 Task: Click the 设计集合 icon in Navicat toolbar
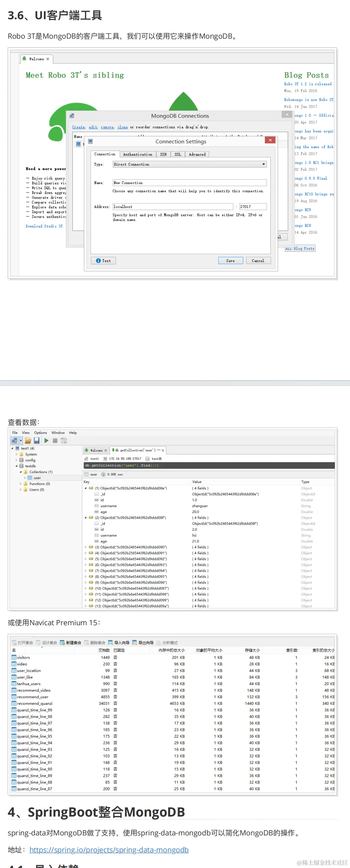38,642
